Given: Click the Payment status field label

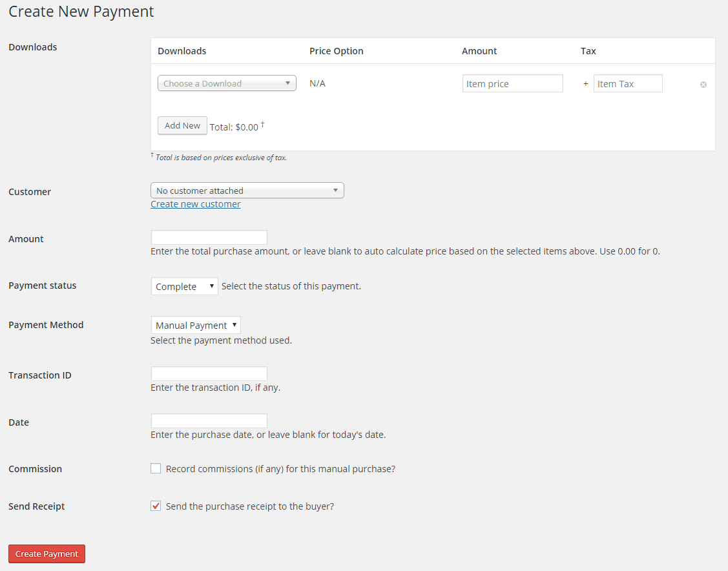Looking at the screenshot, I should 42,285.
